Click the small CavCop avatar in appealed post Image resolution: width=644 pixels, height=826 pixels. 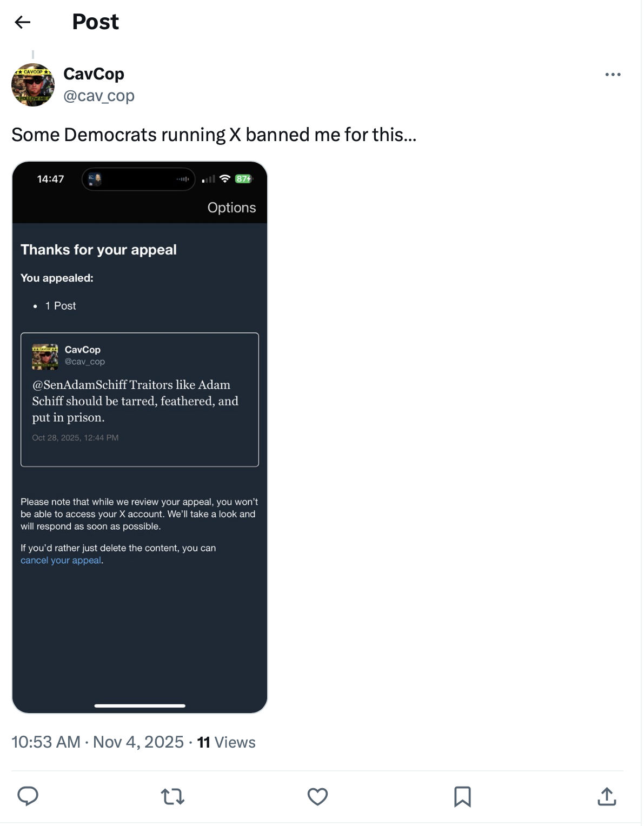[45, 357]
